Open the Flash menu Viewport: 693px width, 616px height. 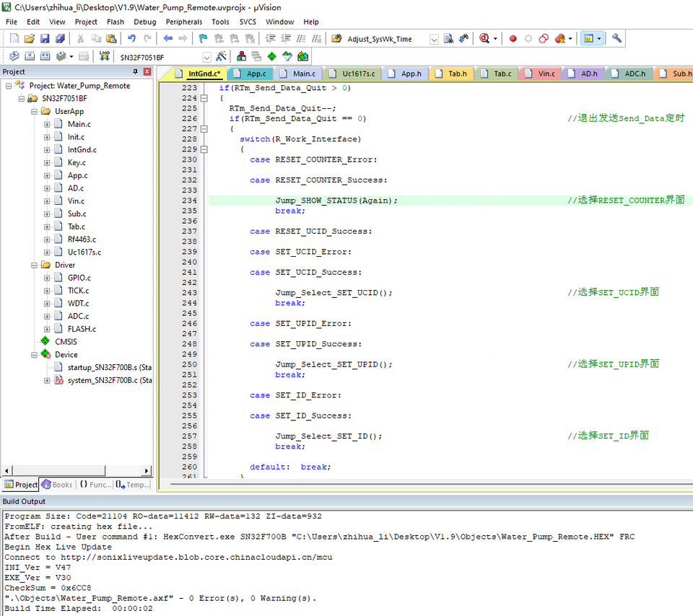click(x=115, y=22)
